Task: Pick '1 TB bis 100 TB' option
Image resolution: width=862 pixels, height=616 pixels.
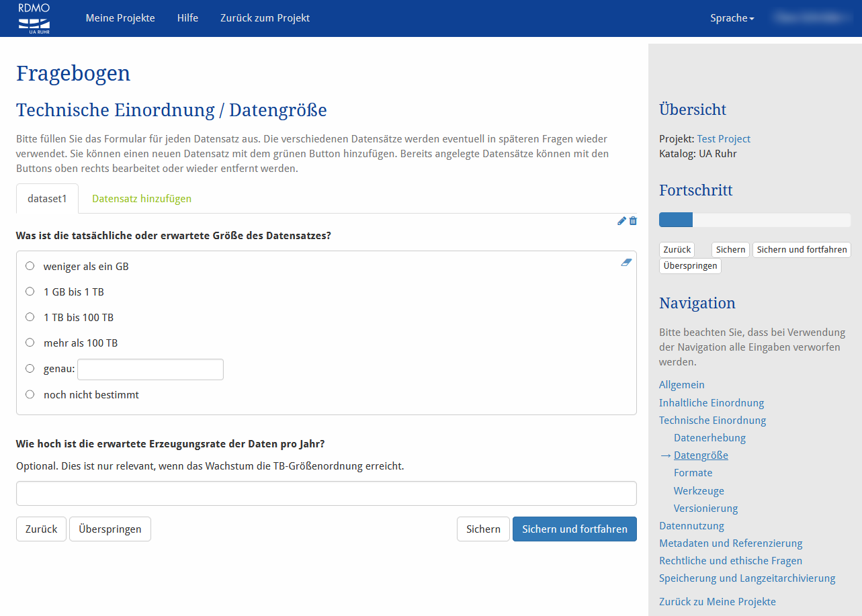Action: [x=30, y=317]
